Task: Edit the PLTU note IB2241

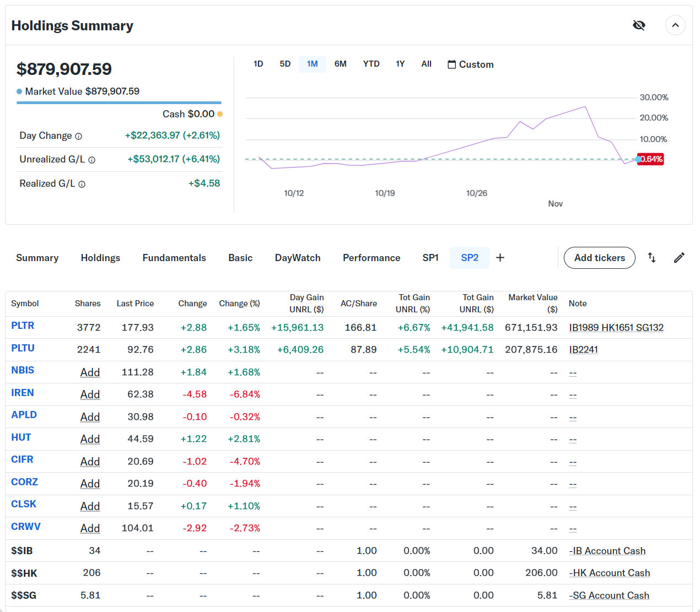Action: click(583, 350)
